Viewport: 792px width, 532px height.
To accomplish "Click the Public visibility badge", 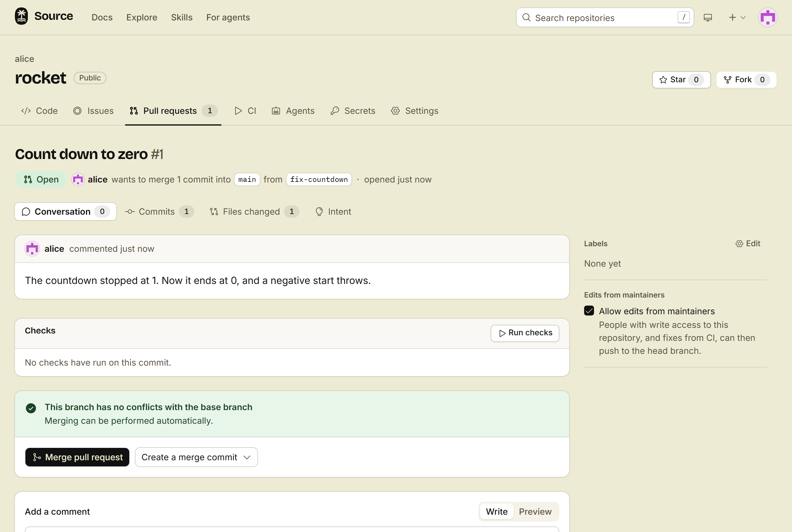I will [x=90, y=78].
